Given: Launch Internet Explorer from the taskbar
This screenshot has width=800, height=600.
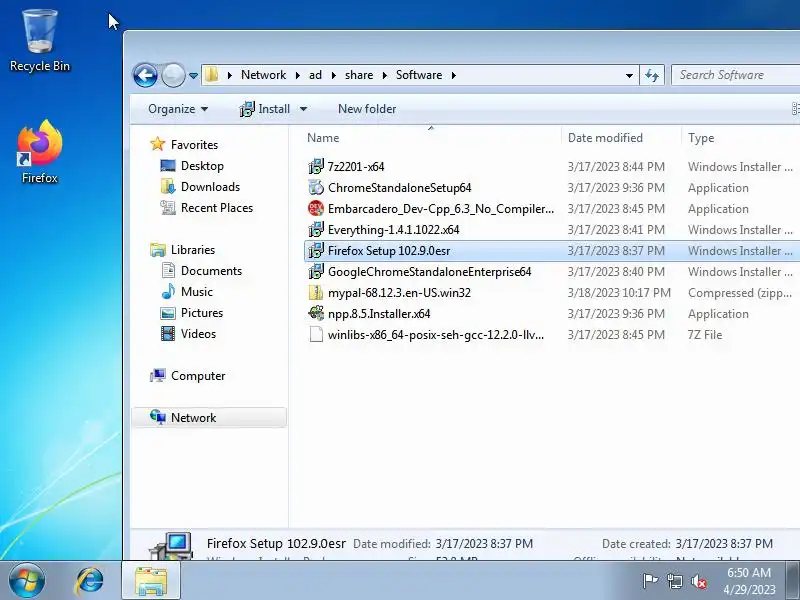Looking at the screenshot, I should (89, 581).
